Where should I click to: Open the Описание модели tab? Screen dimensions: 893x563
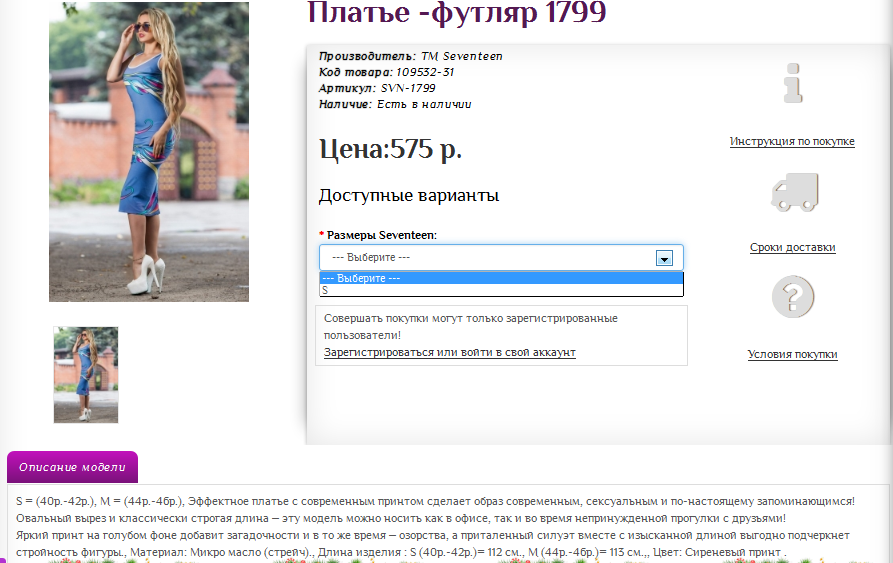[x=72, y=467]
